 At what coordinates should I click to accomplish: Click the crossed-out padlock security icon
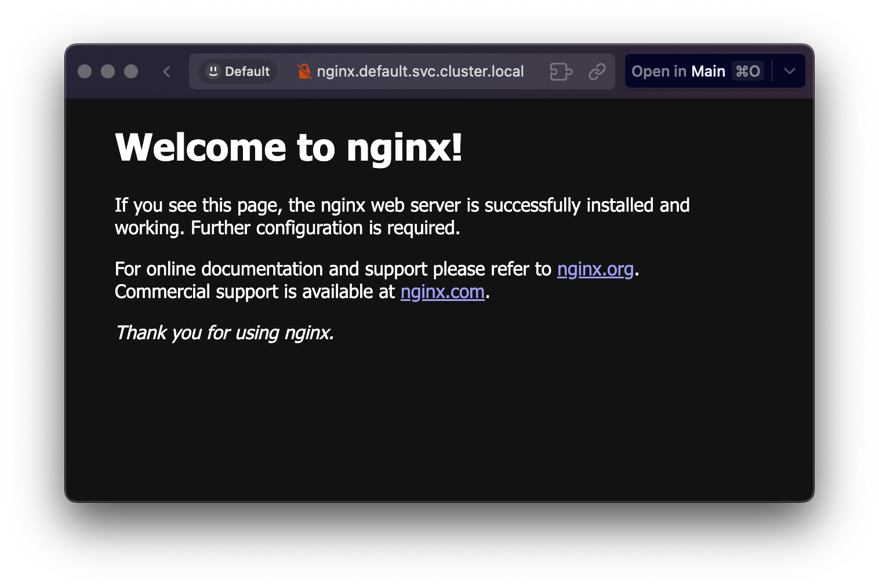click(304, 71)
